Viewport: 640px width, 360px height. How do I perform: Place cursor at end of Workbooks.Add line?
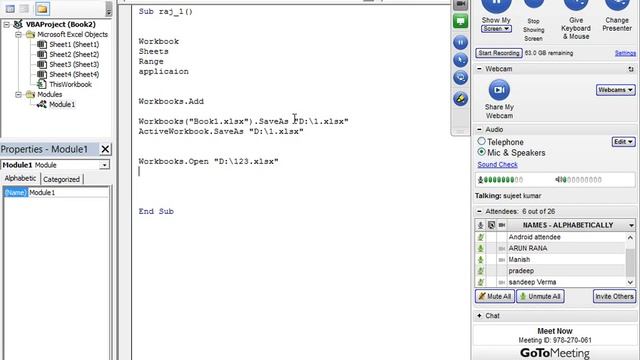pos(204,101)
